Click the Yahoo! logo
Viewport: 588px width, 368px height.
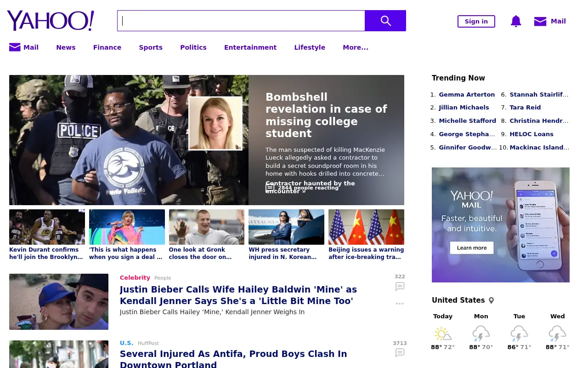coord(51,21)
